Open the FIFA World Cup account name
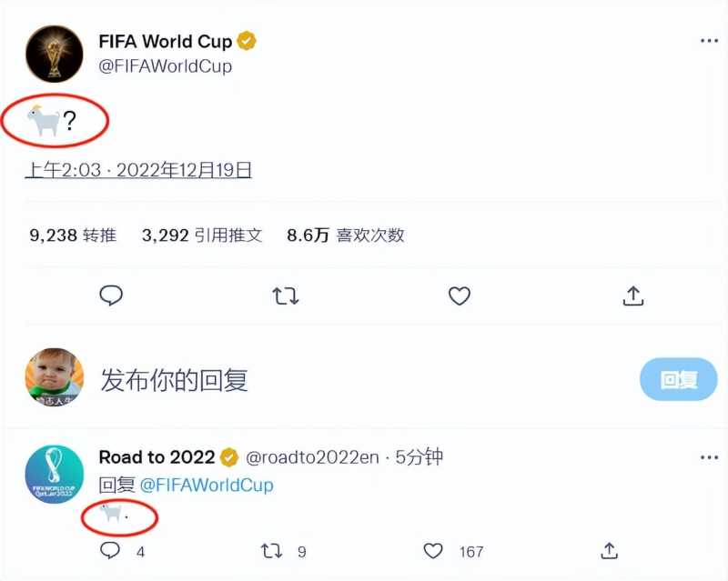Image resolution: width=728 pixels, height=581 pixels. click(166, 41)
